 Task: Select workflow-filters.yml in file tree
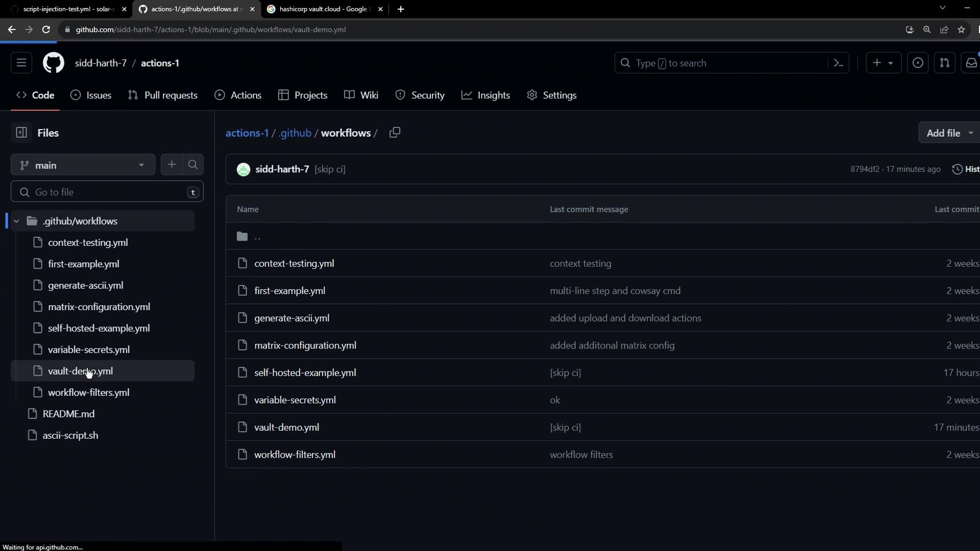[88, 392]
